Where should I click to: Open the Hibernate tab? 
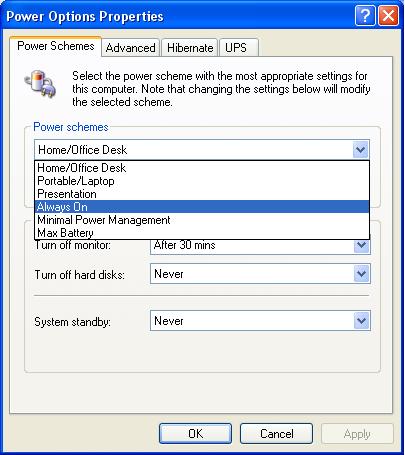190,48
